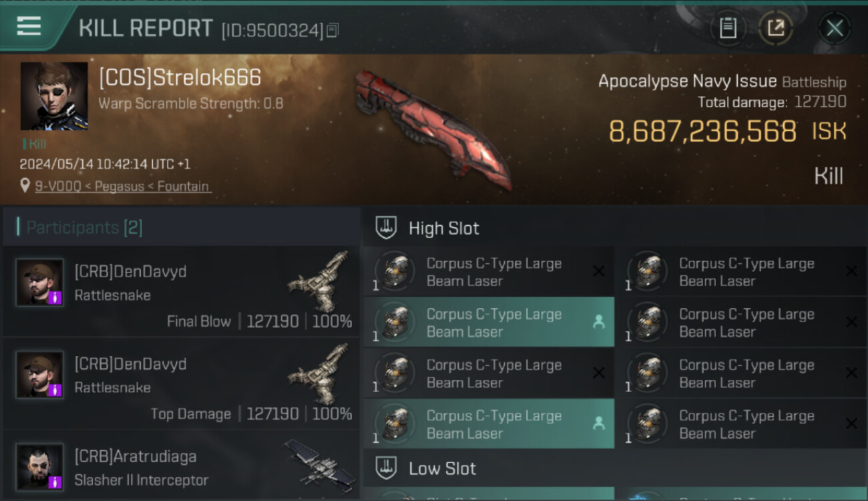Image resolution: width=868 pixels, height=501 pixels.
Task: Click first-row left Beam Laser X mark
Action: pyautogui.click(x=599, y=271)
